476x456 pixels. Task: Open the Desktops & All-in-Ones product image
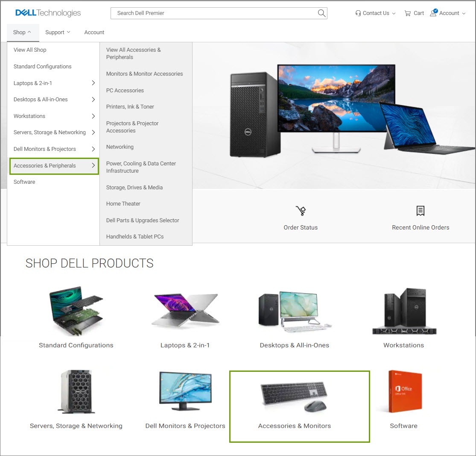(295, 311)
